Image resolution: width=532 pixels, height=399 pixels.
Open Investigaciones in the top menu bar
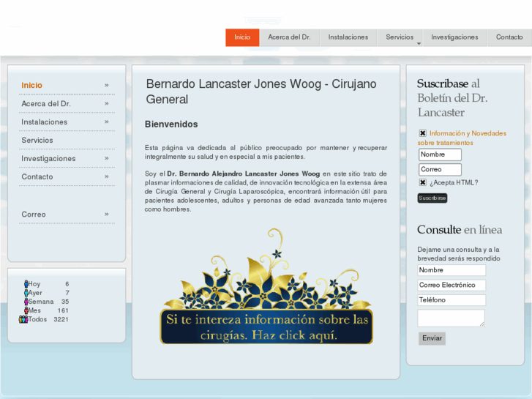tap(454, 37)
